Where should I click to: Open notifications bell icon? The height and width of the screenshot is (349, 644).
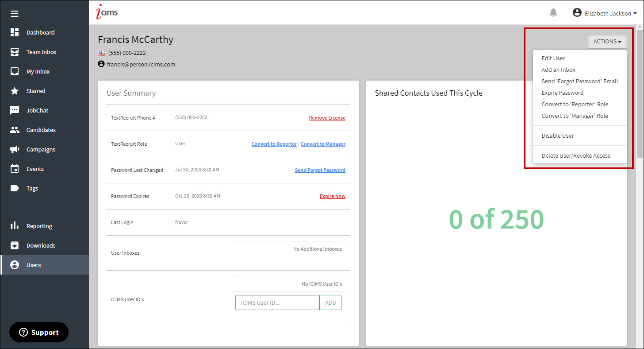click(x=553, y=13)
